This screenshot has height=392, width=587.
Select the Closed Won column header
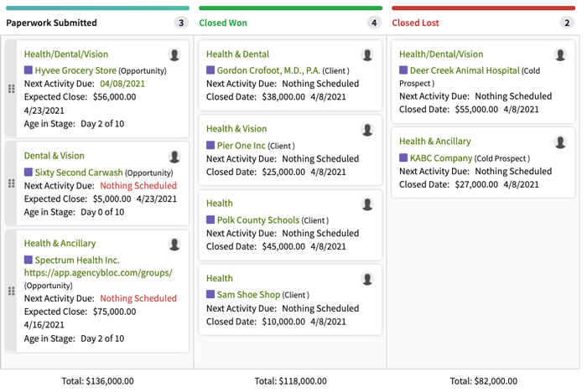tap(223, 23)
